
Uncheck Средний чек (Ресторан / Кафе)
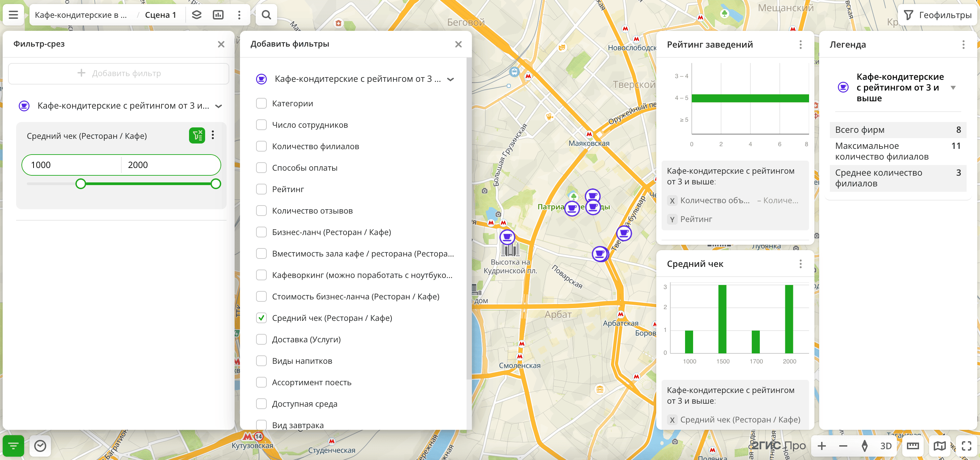point(261,318)
